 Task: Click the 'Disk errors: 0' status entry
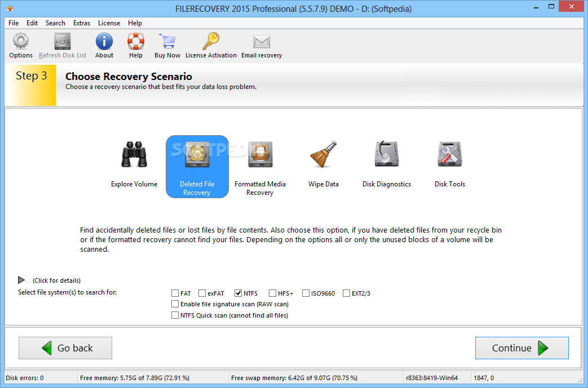pos(24,378)
